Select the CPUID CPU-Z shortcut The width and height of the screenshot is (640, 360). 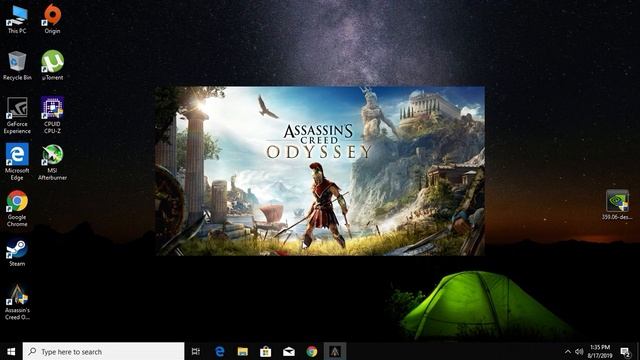pyautogui.click(x=52, y=116)
